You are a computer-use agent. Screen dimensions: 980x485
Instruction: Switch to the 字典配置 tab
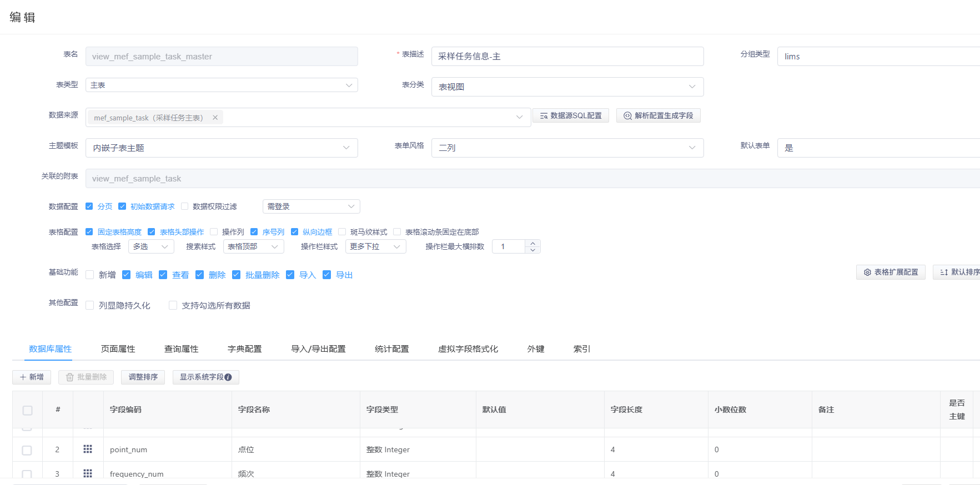coord(245,349)
